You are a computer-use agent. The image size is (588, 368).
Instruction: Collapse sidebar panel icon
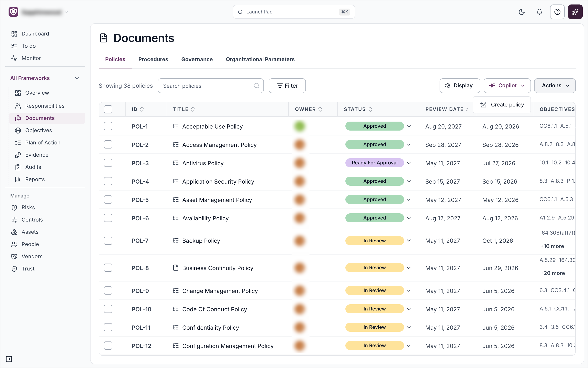point(9,359)
